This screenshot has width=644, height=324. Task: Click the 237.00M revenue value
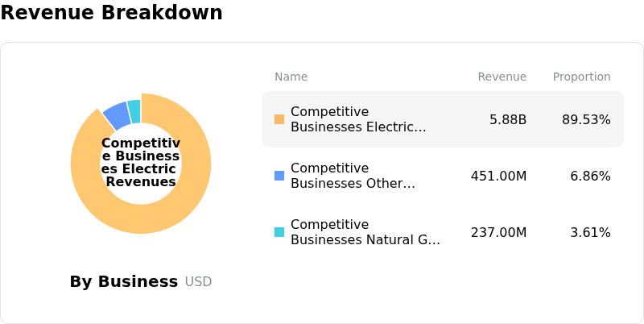pyautogui.click(x=498, y=232)
